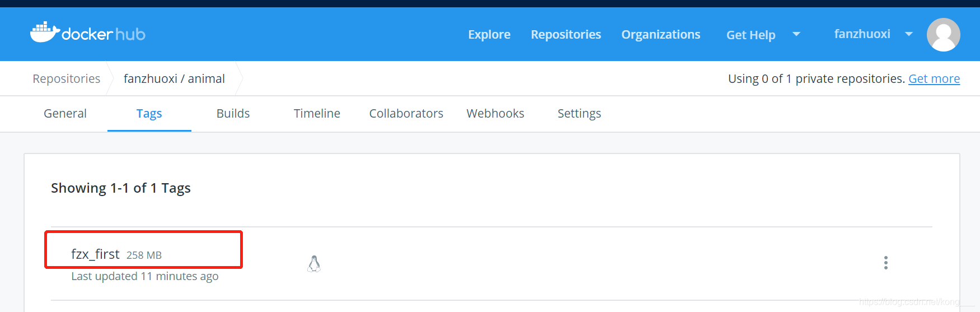Go to Explore in top navigation
980x312 pixels.
coord(489,35)
